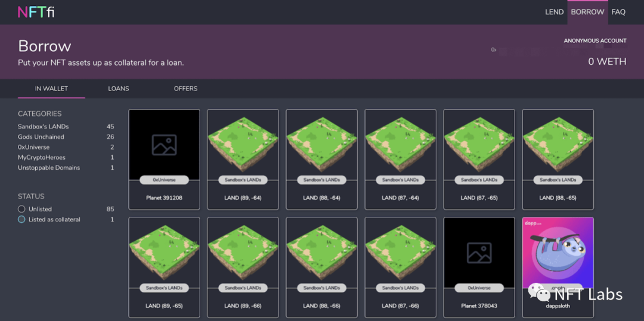Open the LAND (88, -64) thumbnail
The width and height of the screenshot is (644, 321).
pos(321,144)
